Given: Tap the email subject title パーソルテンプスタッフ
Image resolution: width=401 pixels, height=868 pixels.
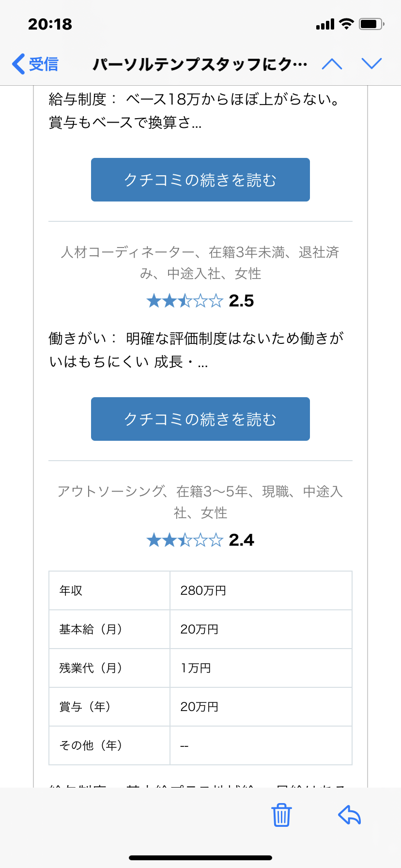Looking at the screenshot, I should click(200, 64).
